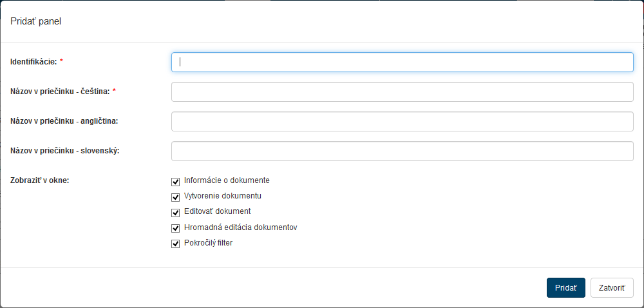Close the dialog with Zatvoriť button

pos(612,287)
